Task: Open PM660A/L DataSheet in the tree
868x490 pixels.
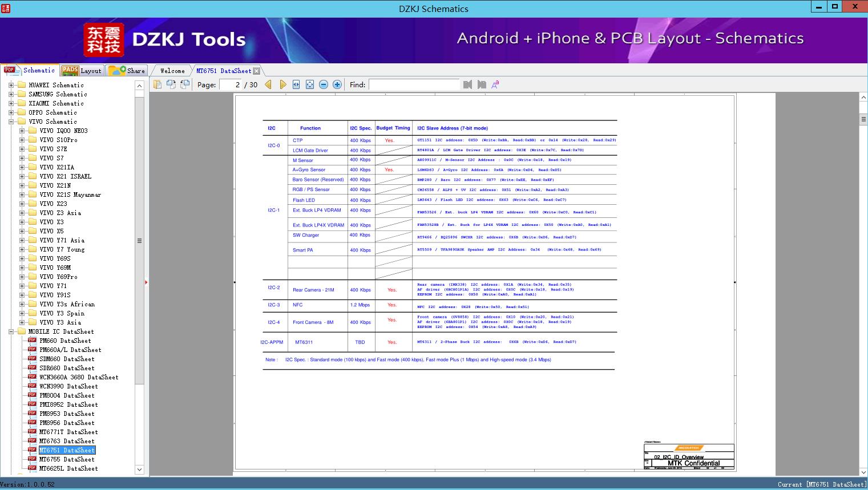Action: [x=70, y=350]
